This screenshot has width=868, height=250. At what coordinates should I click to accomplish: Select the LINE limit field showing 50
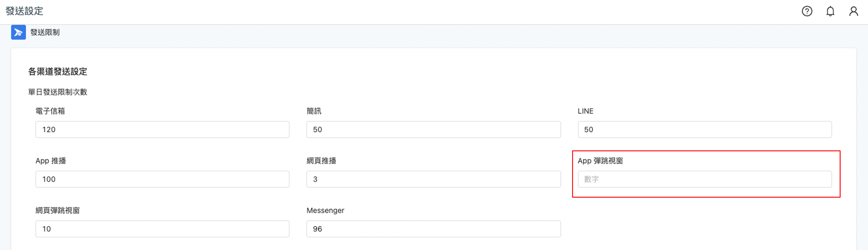(x=704, y=129)
